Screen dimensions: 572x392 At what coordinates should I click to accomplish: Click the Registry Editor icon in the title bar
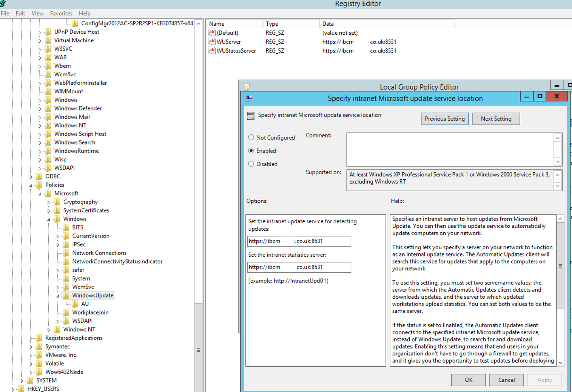pos(3,4)
